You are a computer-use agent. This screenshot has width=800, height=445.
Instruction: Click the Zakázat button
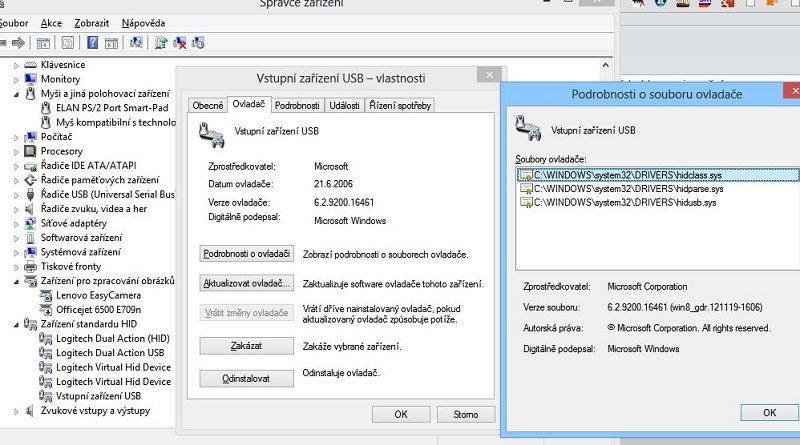click(246, 346)
